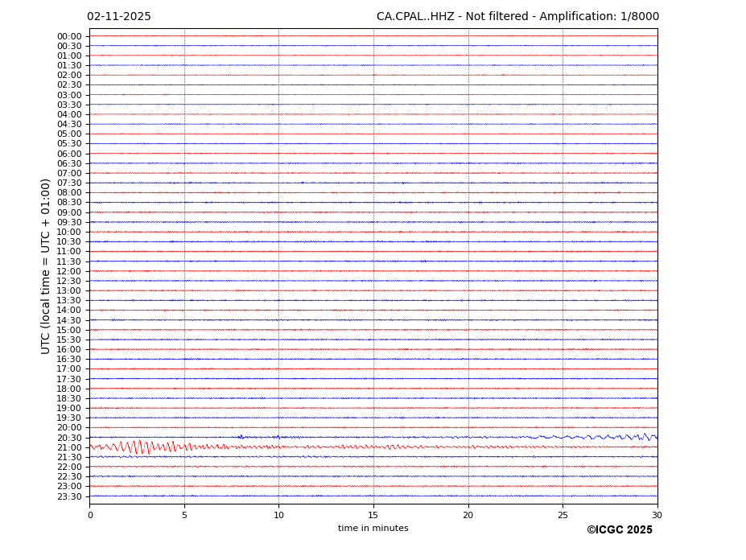
Task: Click the 08:00 time row label
Action: click(x=68, y=193)
